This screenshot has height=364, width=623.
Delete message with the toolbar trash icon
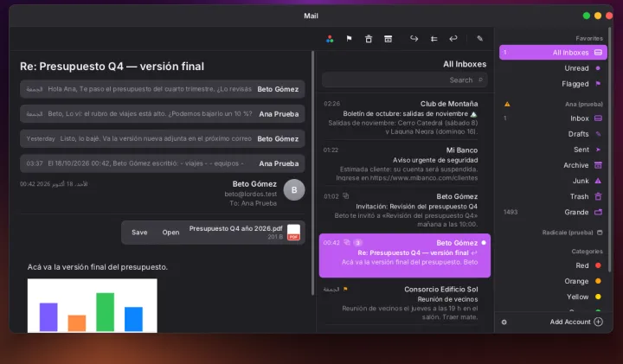pyautogui.click(x=369, y=39)
